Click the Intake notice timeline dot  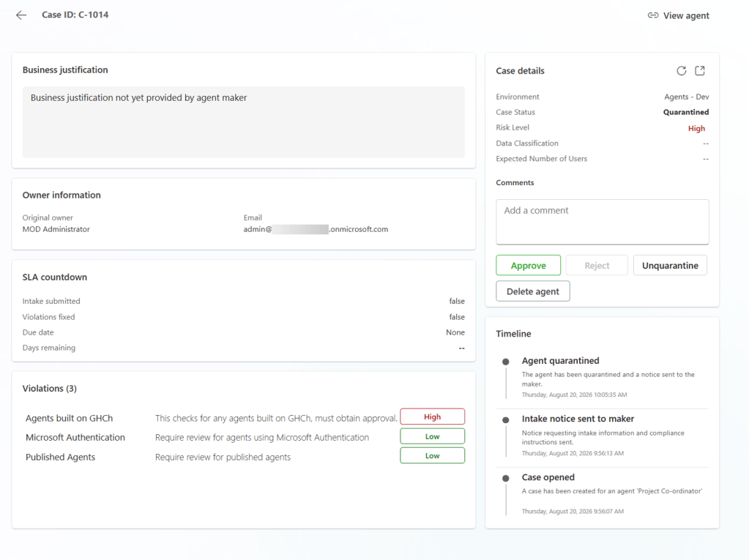point(505,419)
